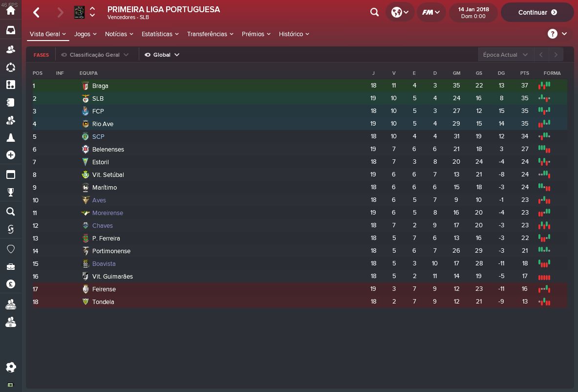Open the Braga team link
The width and height of the screenshot is (578, 392).
[100, 86]
